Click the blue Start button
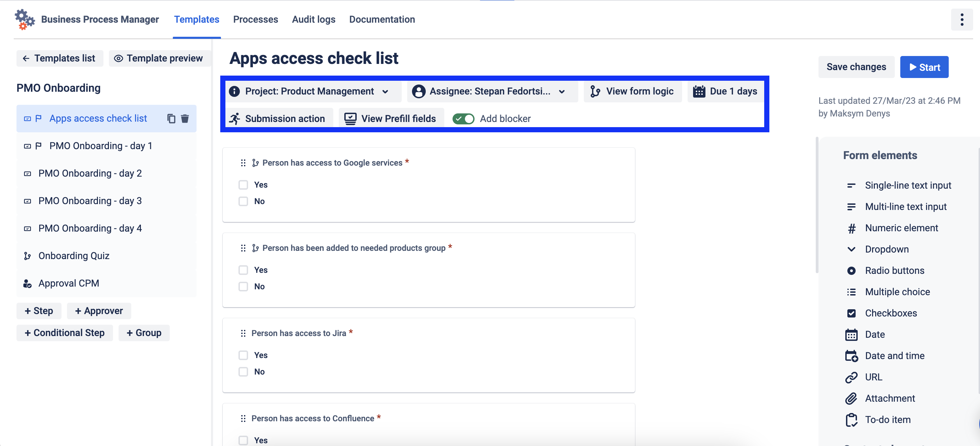The width and height of the screenshot is (980, 446). (x=924, y=67)
